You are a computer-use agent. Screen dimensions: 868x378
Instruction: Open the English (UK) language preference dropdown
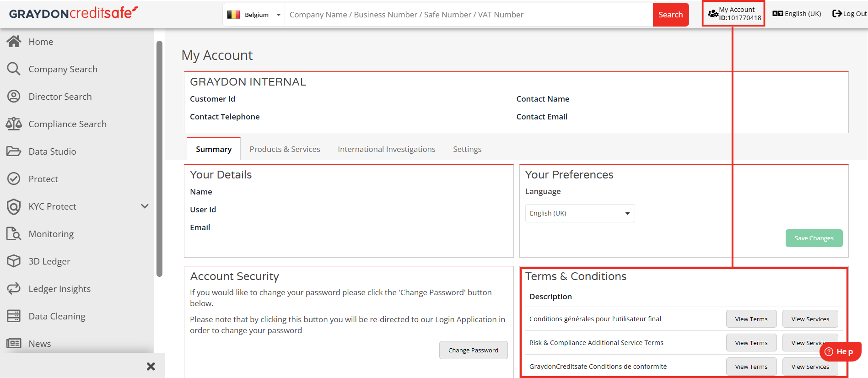[580, 213]
